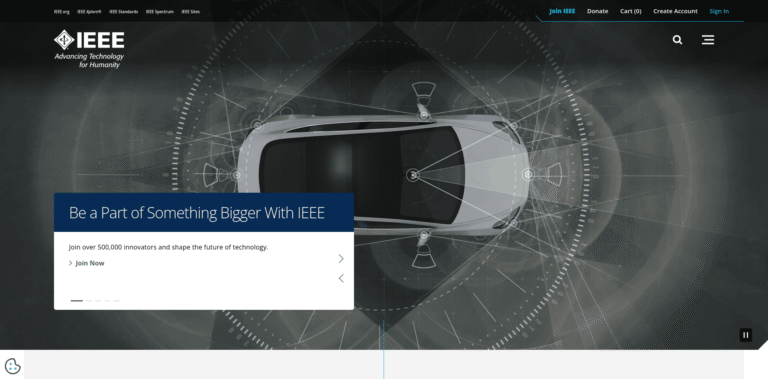Jump to the last slide indicator
The height and width of the screenshot is (379, 768).
[117, 301]
